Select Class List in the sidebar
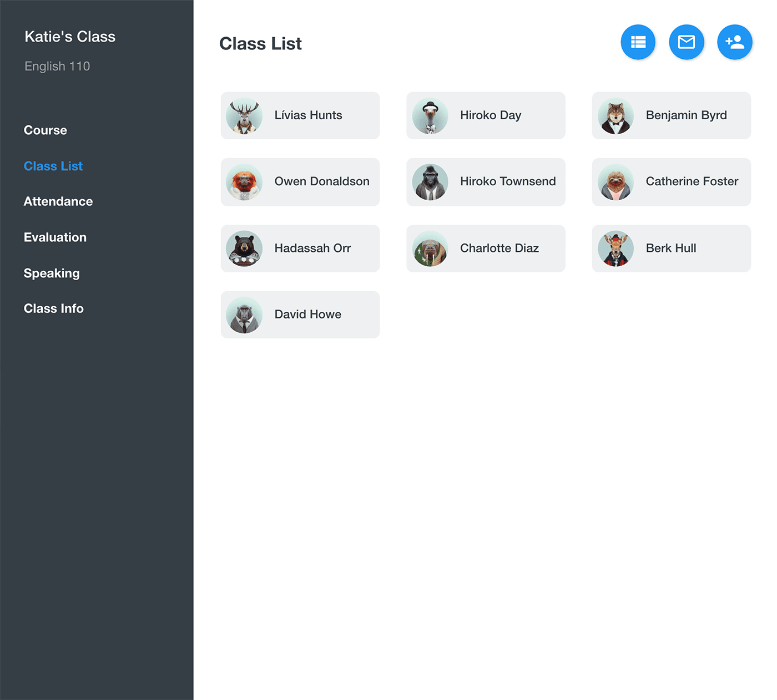This screenshot has height=700, width=777. tap(53, 166)
